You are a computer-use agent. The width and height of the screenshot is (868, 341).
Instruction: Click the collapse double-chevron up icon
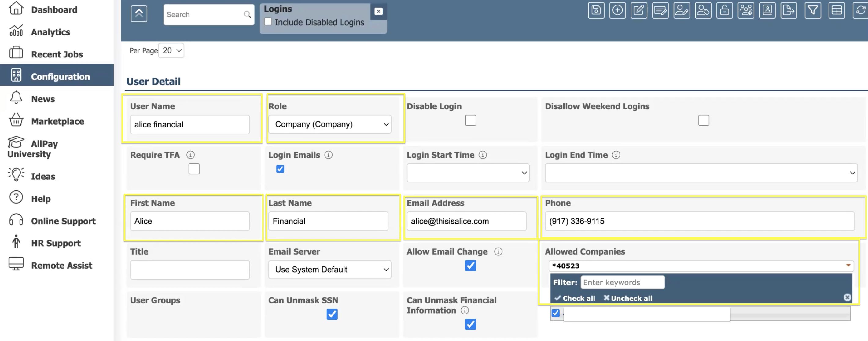pyautogui.click(x=139, y=14)
